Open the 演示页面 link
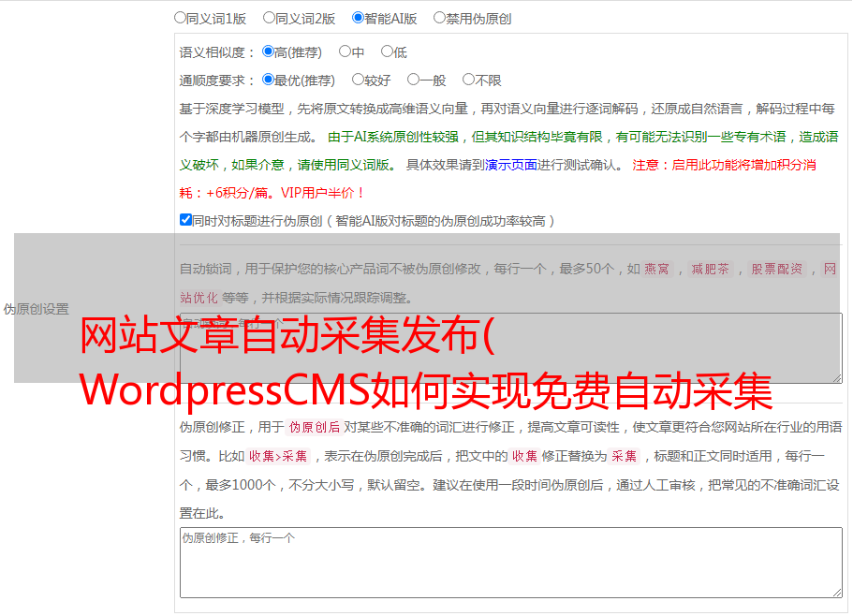The image size is (853, 616). point(511,165)
